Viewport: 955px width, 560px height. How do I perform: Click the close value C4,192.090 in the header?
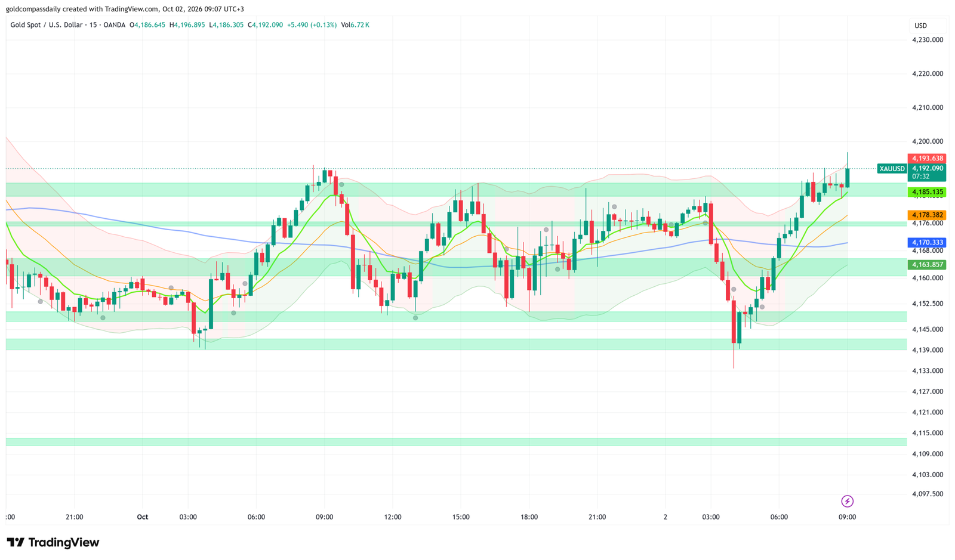[265, 25]
